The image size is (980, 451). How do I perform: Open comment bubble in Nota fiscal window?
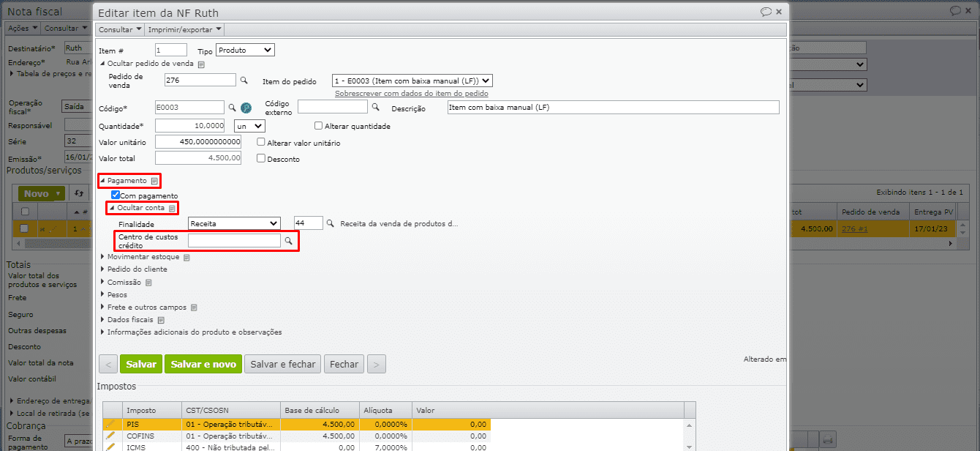[x=955, y=11]
